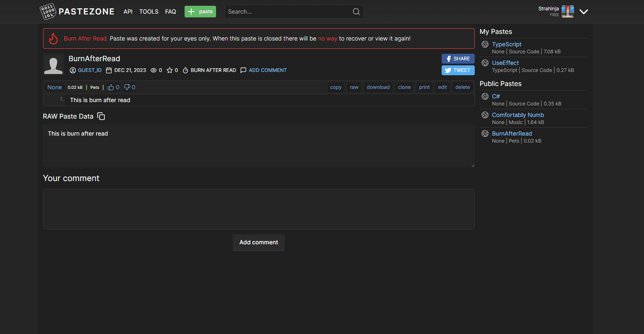
Task: Expand the user account dropdown chevron
Action: (584, 12)
